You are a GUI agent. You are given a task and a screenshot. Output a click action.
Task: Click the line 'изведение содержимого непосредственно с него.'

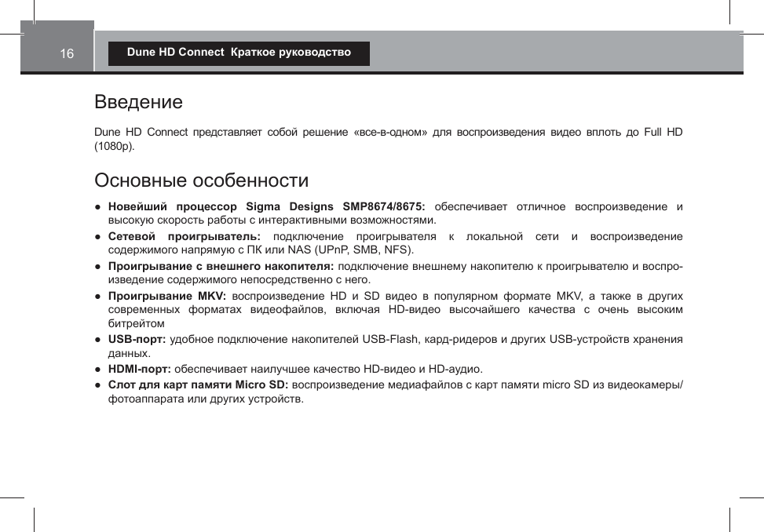tap(239, 280)
